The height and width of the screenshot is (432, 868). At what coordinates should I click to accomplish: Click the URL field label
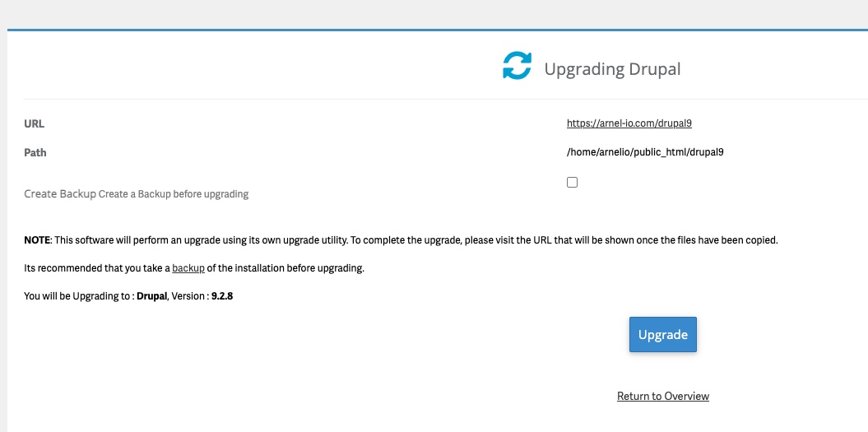35,124
